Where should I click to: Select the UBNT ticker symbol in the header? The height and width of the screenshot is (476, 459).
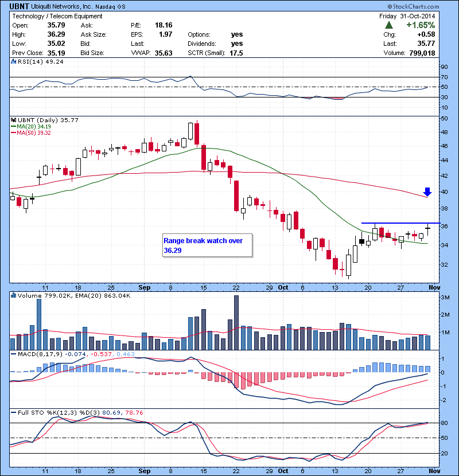pyautogui.click(x=19, y=6)
